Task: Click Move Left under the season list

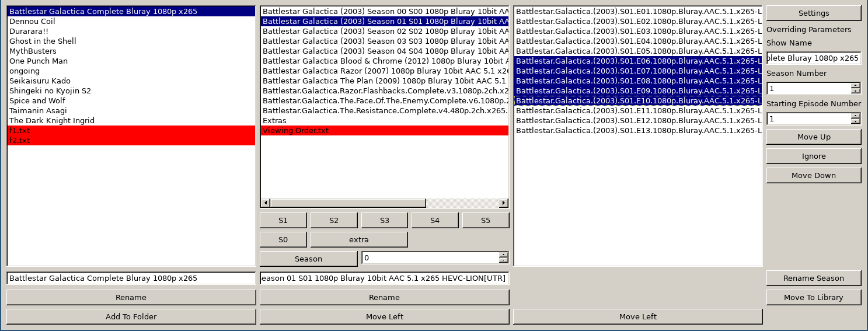Action: click(385, 316)
